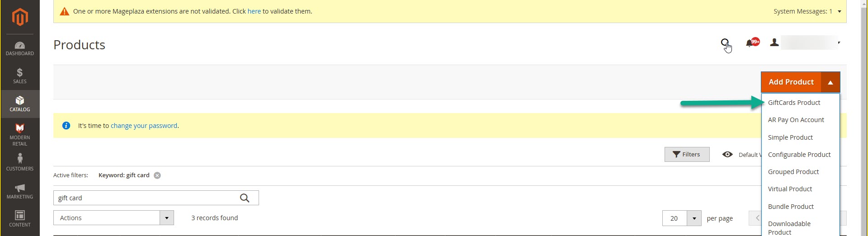Screen dimensions: 868x236
Task: Click the eye icon for Default View
Action: click(727, 155)
